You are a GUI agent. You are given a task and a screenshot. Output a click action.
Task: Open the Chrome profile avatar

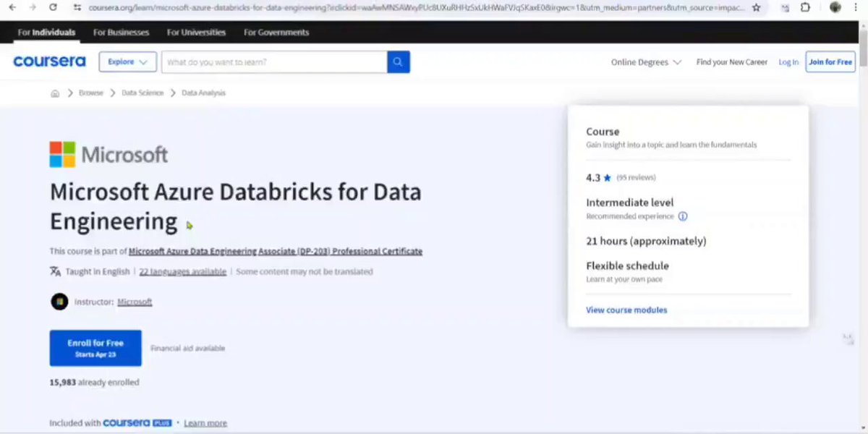[835, 7]
